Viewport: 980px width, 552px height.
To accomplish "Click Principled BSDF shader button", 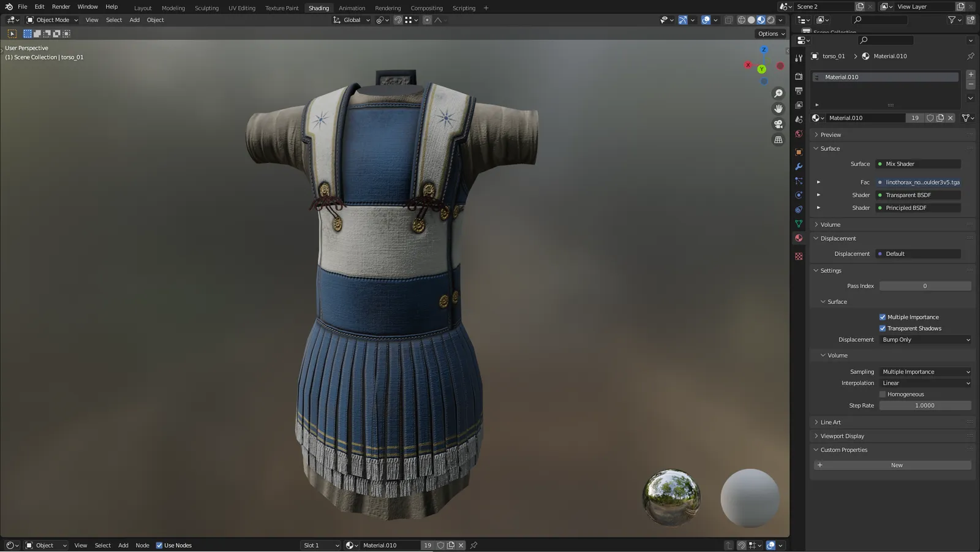I will click(918, 208).
